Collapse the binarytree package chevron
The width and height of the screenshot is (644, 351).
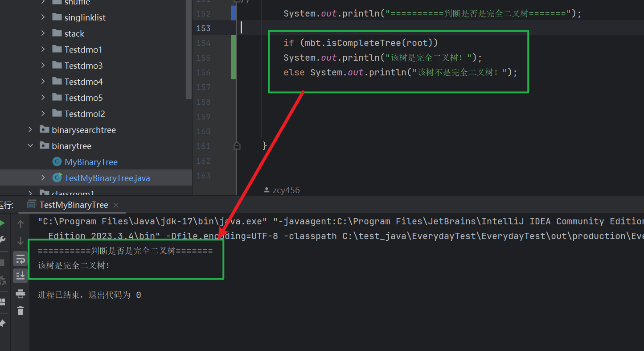pyautogui.click(x=30, y=146)
